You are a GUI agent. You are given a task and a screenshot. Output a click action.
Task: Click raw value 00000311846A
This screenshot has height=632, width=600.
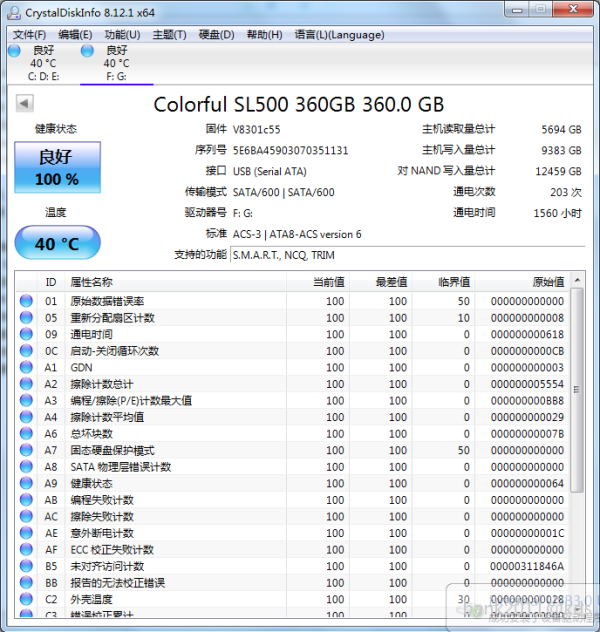pos(527,566)
